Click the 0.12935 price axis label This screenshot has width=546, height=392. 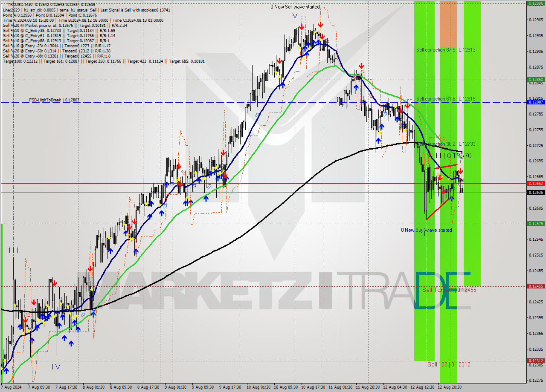point(536,35)
